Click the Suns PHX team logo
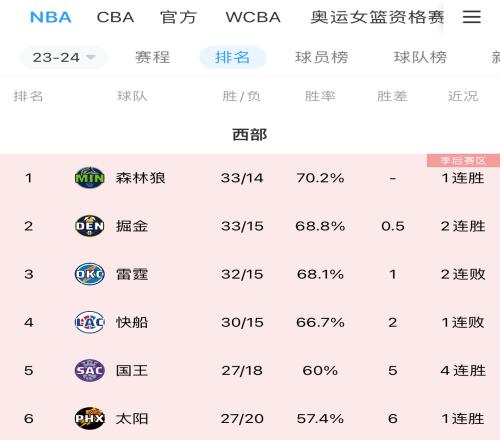This screenshot has width=500, height=440. [x=90, y=418]
